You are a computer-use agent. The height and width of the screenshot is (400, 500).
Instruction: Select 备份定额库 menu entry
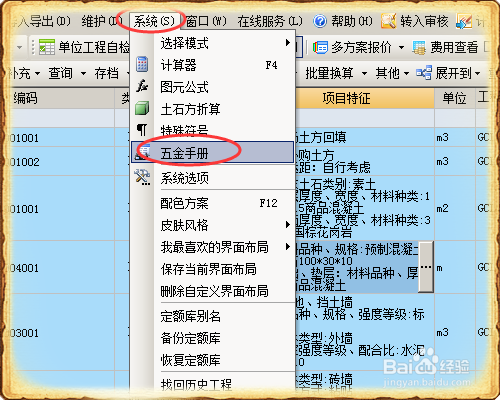(213, 338)
